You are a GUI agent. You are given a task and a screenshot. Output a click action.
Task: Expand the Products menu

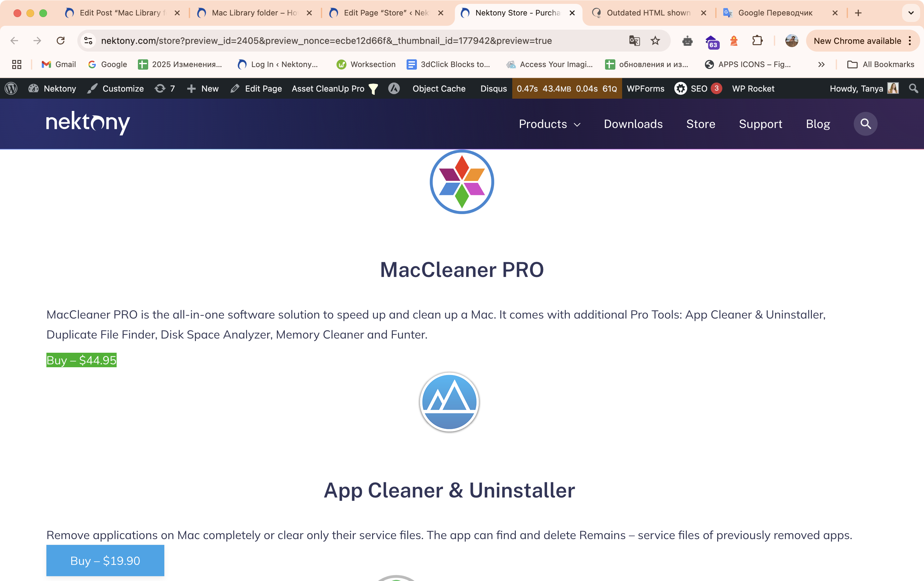tap(550, 124)
